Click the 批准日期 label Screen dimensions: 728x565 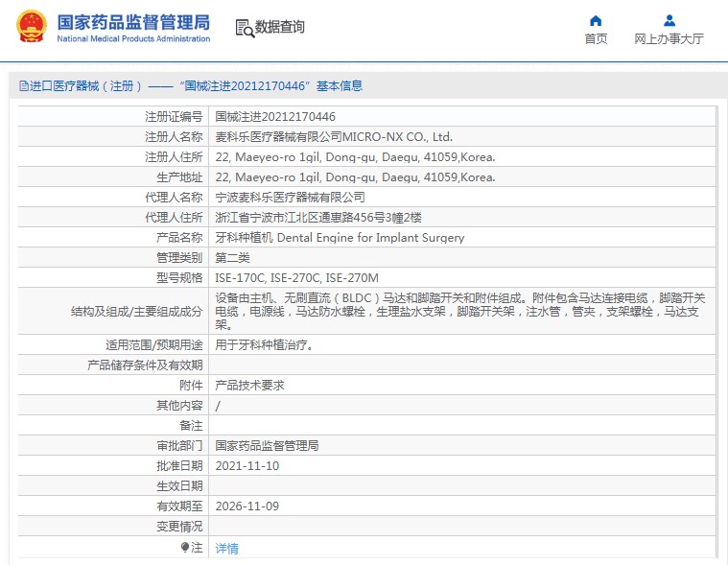point(179,465)
